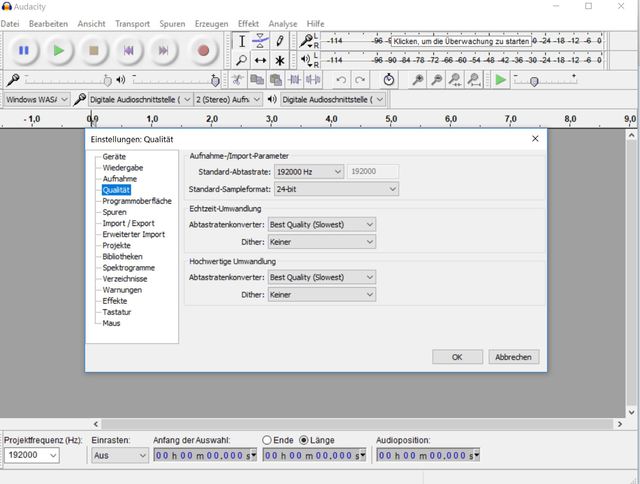The height and width of the screenshot is (484, 640).
Task: Click the green Play button
Action: coord(59,51)
